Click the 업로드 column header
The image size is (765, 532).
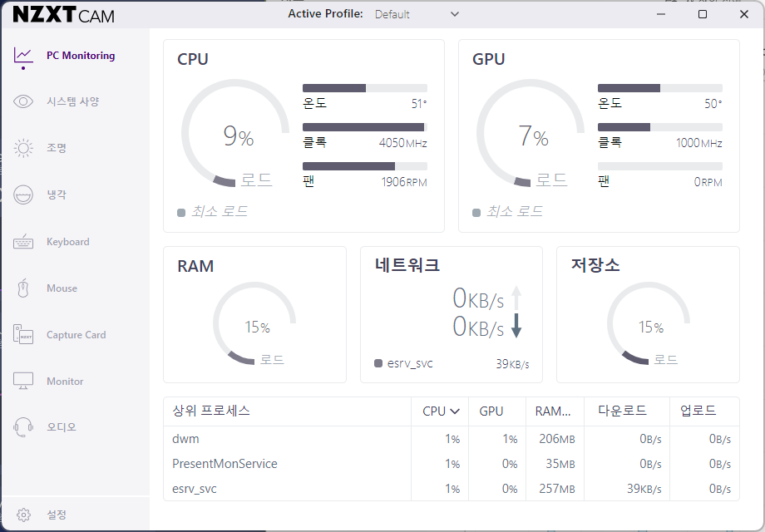(698, 411)
